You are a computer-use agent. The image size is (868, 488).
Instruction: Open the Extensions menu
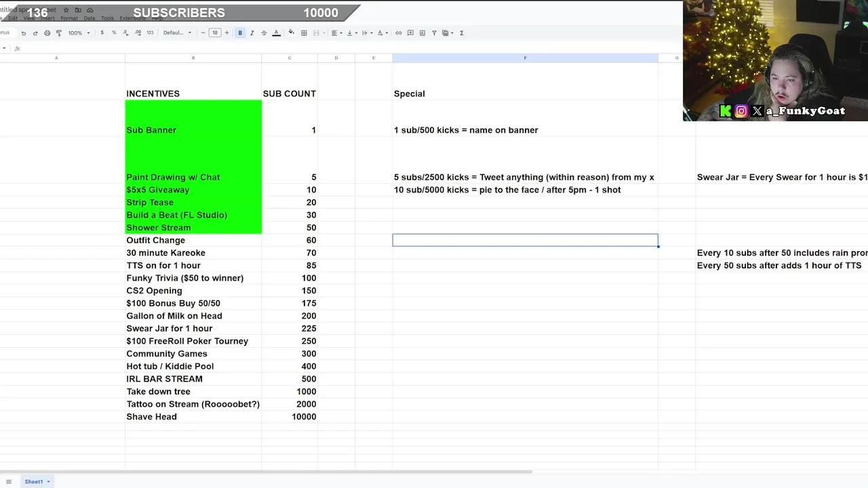[132, 18]
